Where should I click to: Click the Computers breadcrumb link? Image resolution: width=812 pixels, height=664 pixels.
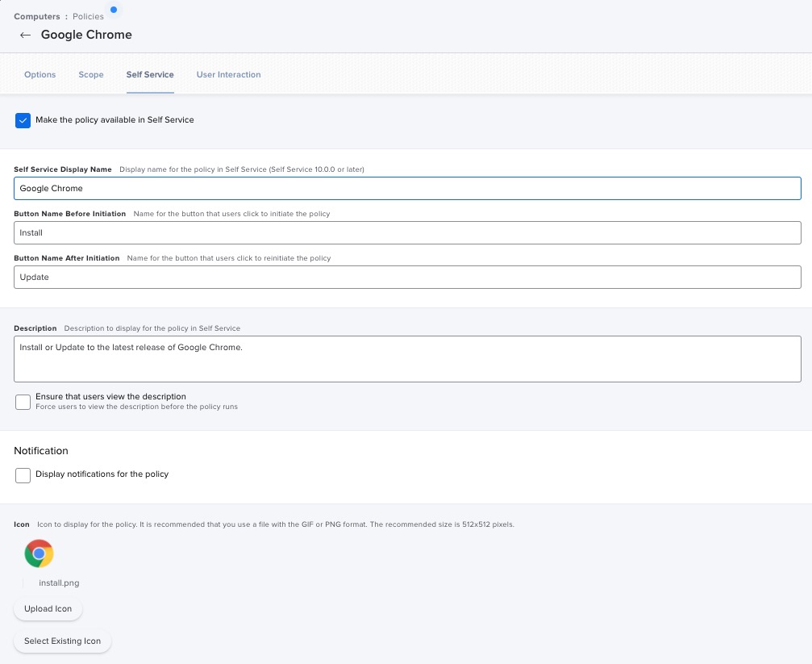[37, 17]
